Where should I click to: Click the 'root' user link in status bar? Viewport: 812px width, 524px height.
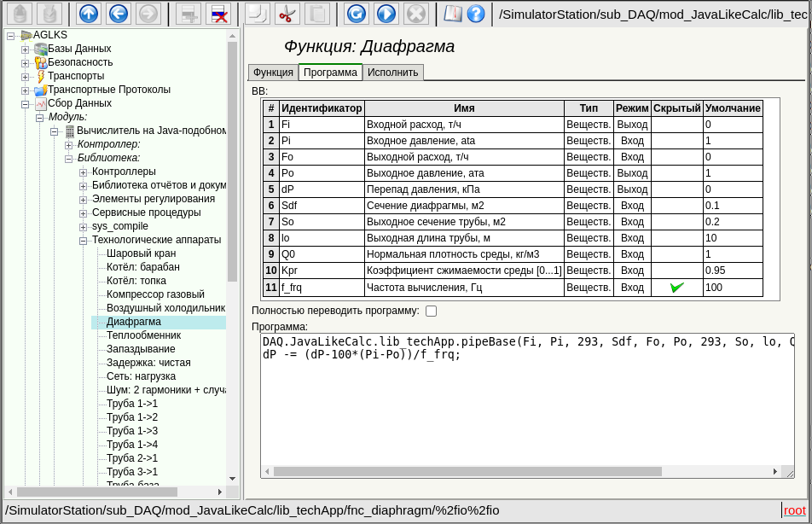[794, 510]
